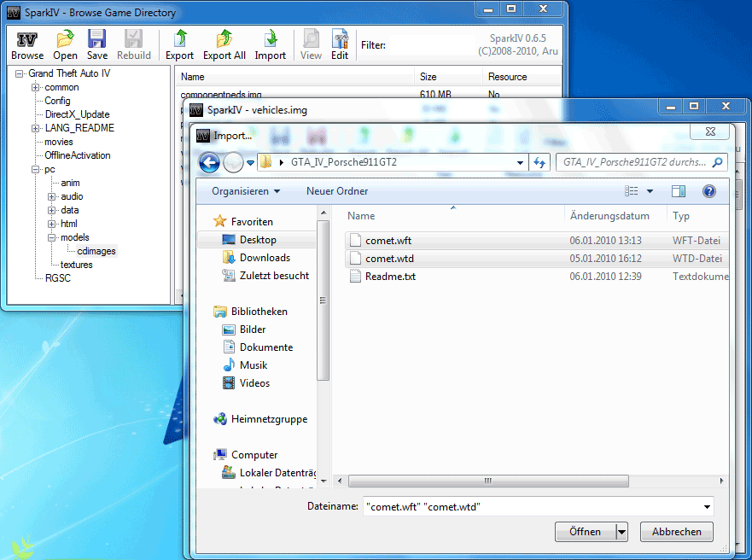Click GTA_IV_Porsche911GT2 in the address bar
The height and width of the screenshot is (560, 752).
[344, 162]
